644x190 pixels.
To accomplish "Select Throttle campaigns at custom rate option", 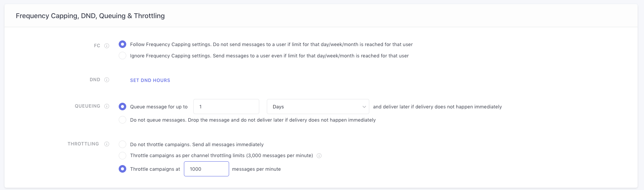I will point(122,169).
